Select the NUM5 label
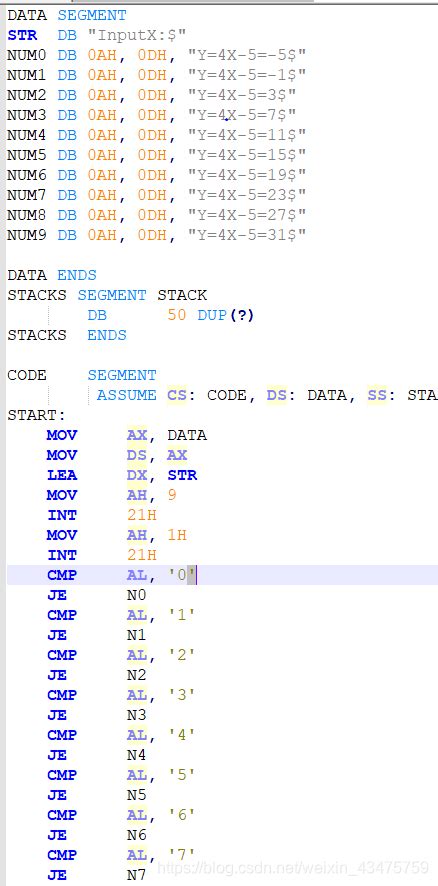Viewport: 438px width, 886px height. pyautogui.click(x=27, y=155)
